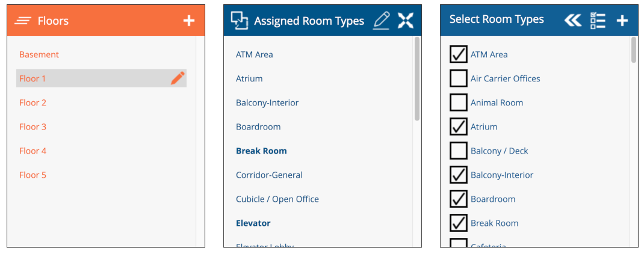Uncheck the Boardroom checkbox
This screenshot has width=644, height=253.
coord(459,199)
